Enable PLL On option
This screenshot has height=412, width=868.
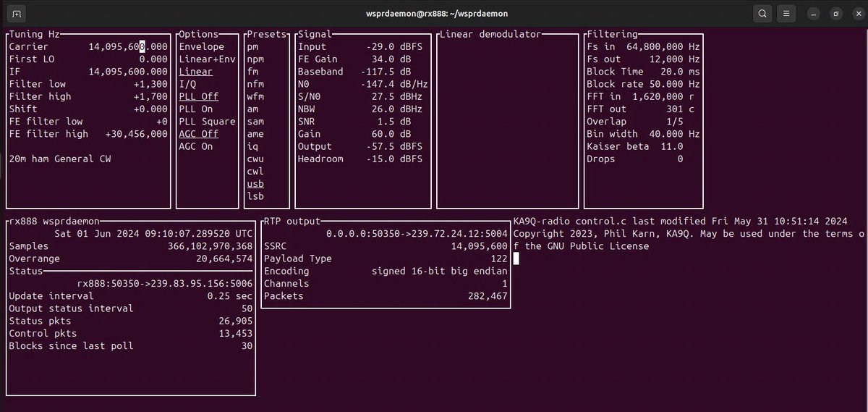(x=196, y=109)
